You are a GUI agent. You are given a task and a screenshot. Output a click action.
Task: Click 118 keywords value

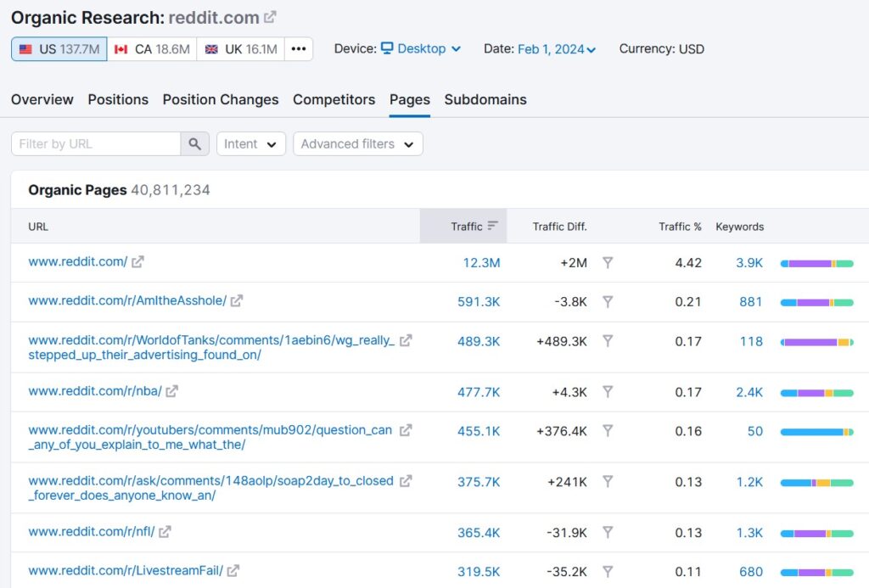click(x=752, y=341)
